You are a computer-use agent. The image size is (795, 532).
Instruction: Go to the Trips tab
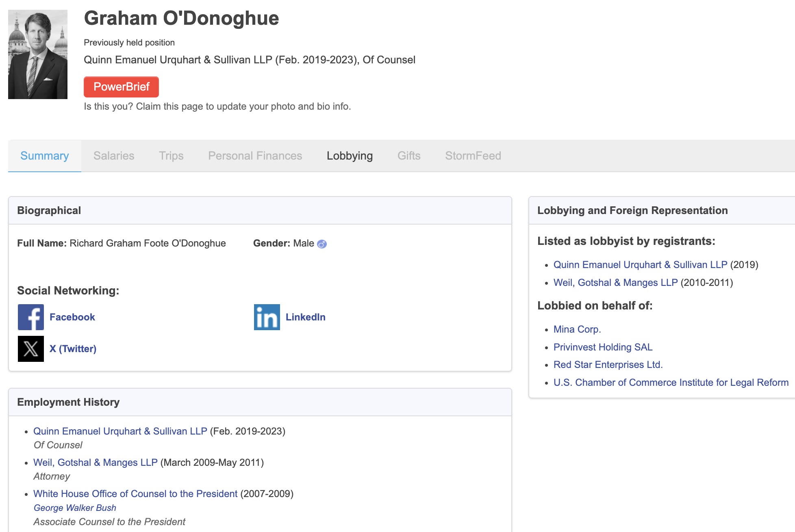pyautogui.click(x=171, y=156)
